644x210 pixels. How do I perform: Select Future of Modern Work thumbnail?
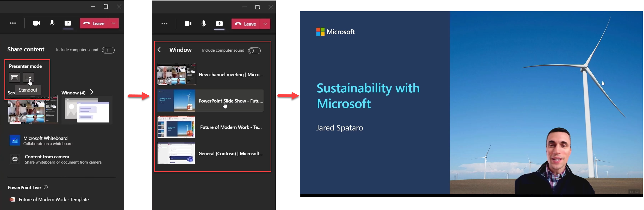coord(176,127)
